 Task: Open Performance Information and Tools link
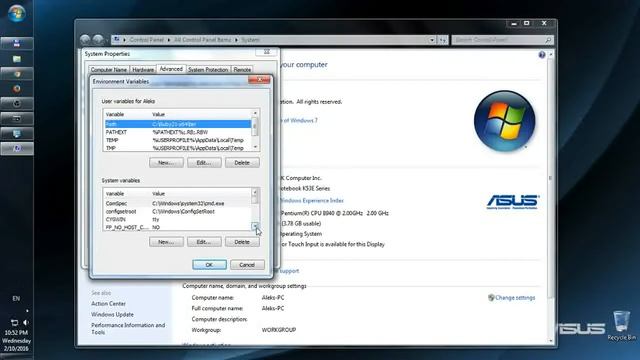coord(128,329)
